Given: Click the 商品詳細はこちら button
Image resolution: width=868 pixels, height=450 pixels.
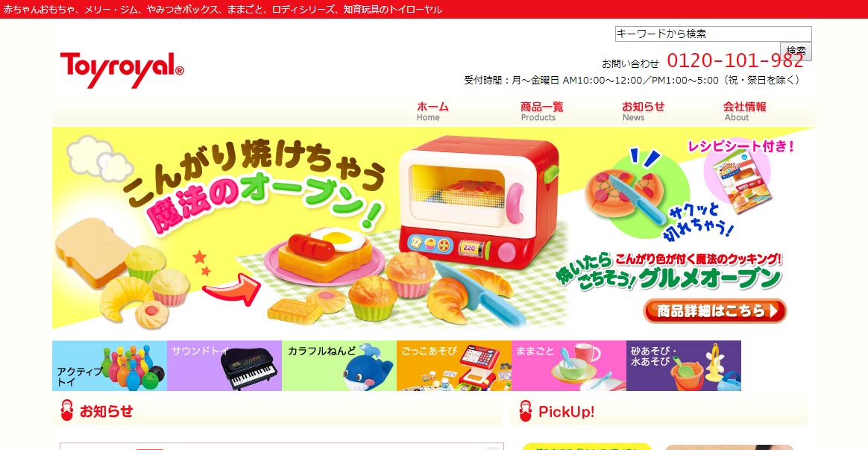Looking at the screenshot, I should click(714, 311).
